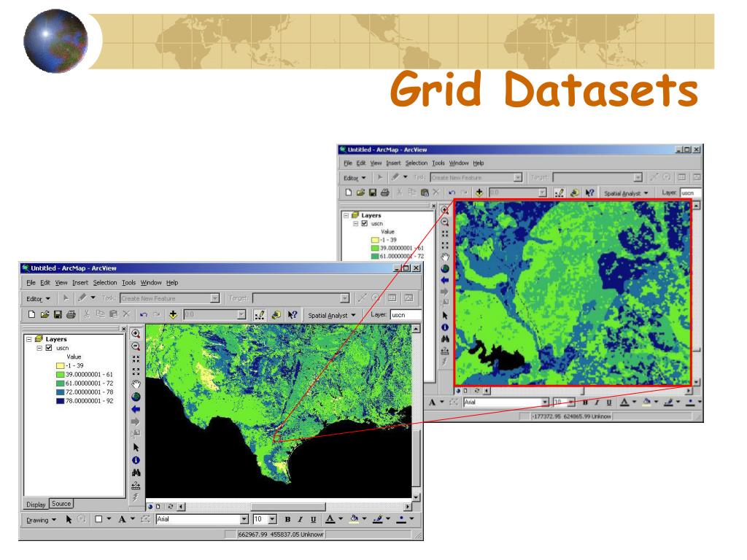Click 72.00000001 - 78 legend swatch
Screen dimensions: 747x560
[60, 392]
